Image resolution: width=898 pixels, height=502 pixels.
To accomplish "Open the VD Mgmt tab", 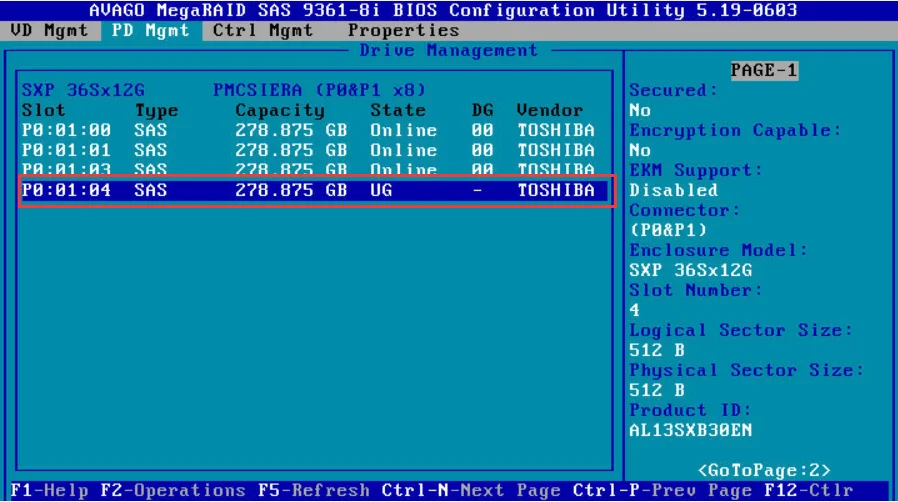I will (49, 30).
